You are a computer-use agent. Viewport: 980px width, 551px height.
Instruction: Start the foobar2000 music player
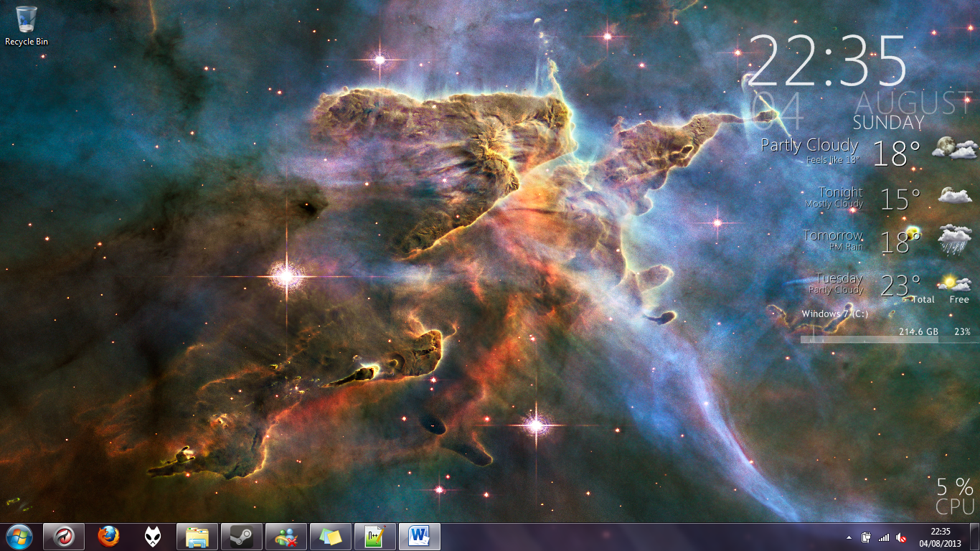(x=153, y=536)
